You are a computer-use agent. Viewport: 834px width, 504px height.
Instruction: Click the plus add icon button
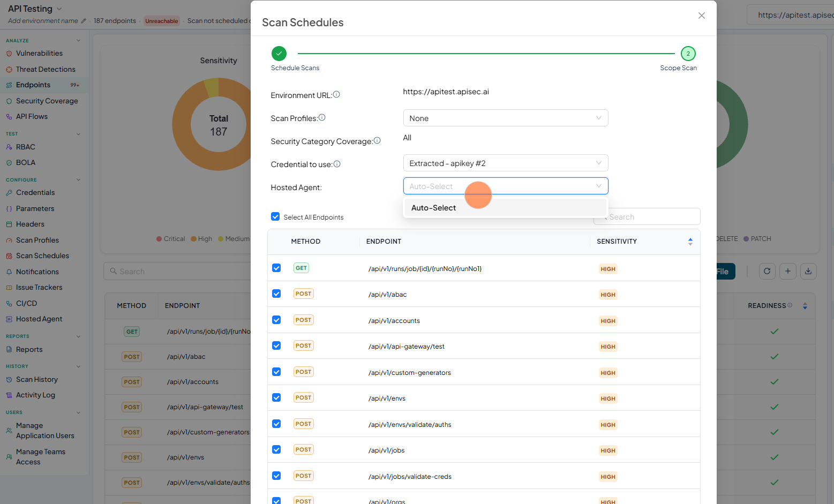787,271
